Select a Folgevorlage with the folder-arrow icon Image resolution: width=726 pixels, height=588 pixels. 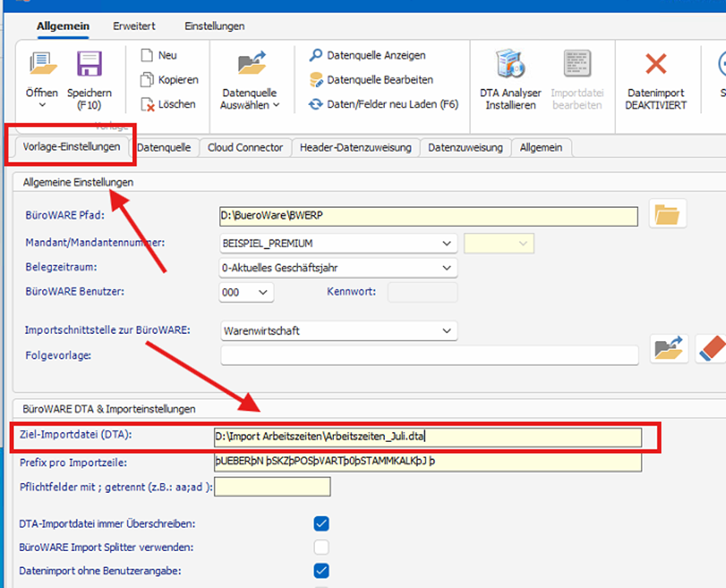668,349
